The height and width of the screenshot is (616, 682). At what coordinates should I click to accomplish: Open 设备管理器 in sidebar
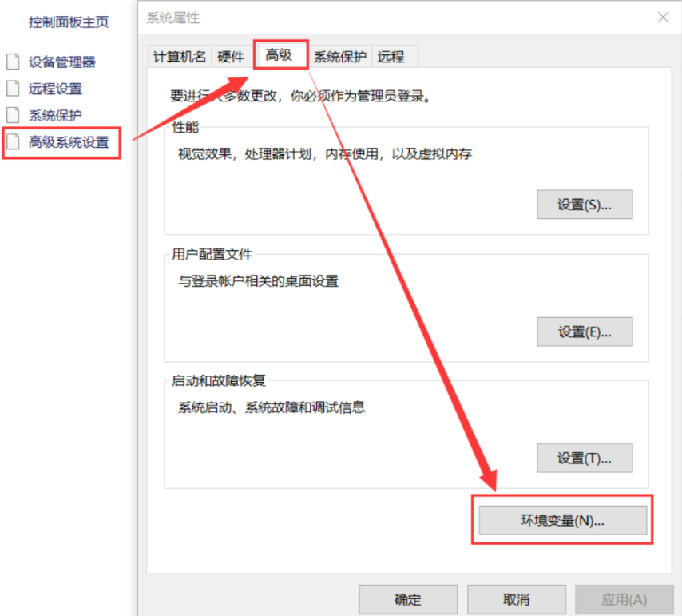click(61, 62)
